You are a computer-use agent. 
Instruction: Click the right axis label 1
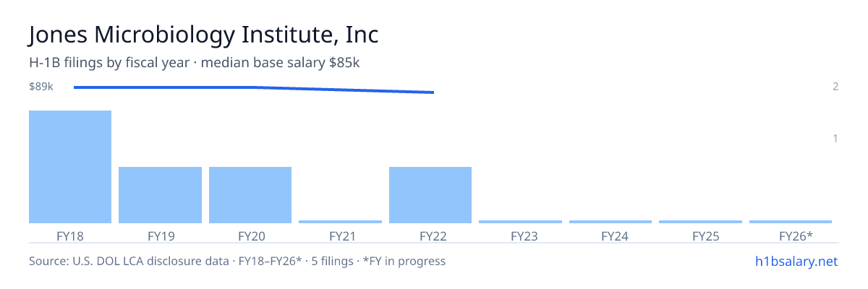click(835, 138)
